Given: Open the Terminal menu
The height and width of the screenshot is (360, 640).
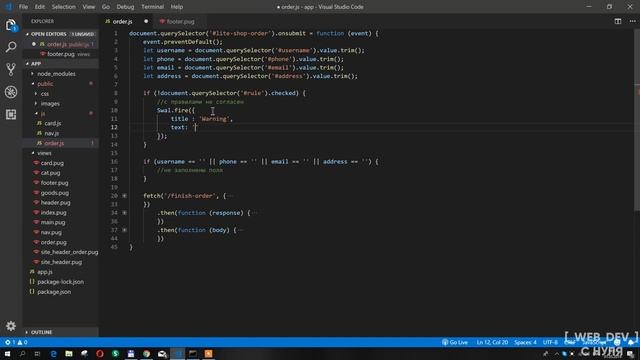Looking at the screenshot, I should coord(152,7).
